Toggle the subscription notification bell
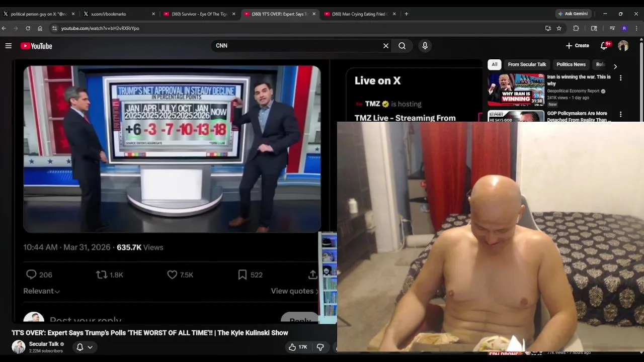This screenshot has height=362, width=644. pos(79,347)
